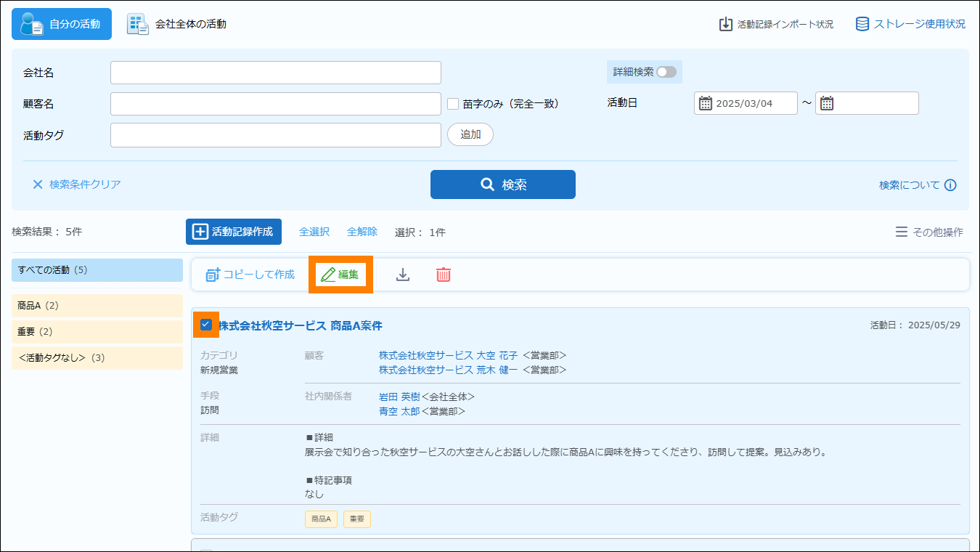Click the pencil 編集 edit icon
The height and width of the screenshot is (552, 980).
tap(329, 275)
